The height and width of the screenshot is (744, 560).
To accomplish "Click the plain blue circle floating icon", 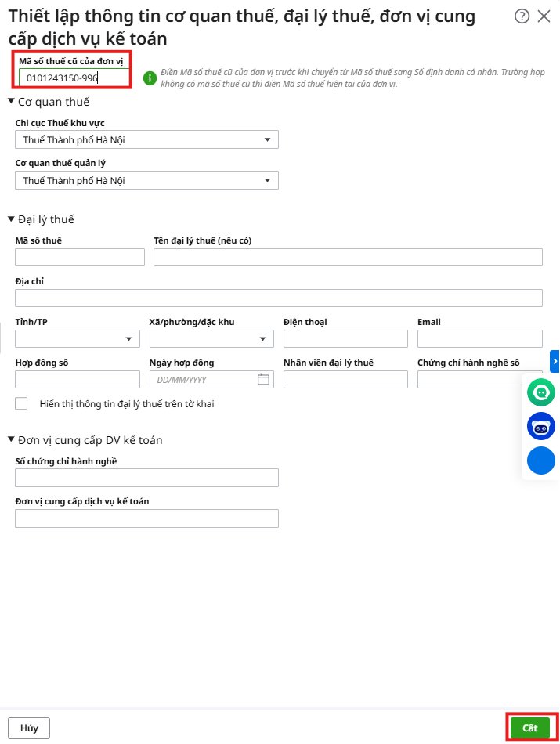I will click(x=541, y=460).
